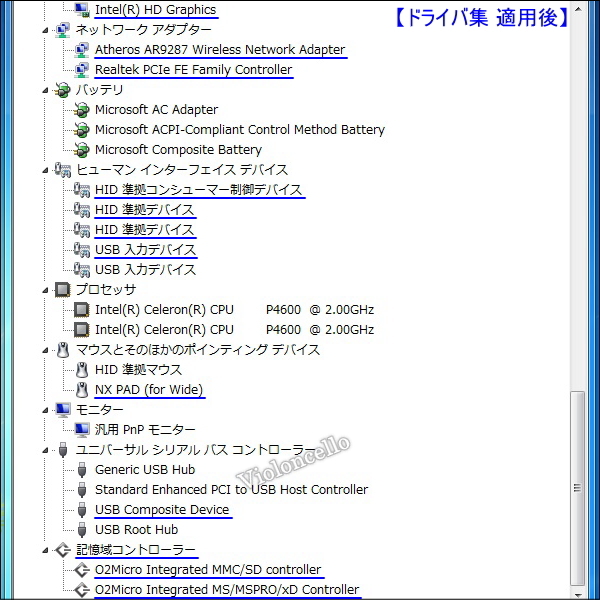
Task: Select the HID 準拠コンシューマー制御デバイス icon
Action: pyautogui.click(x=82, y=190)
